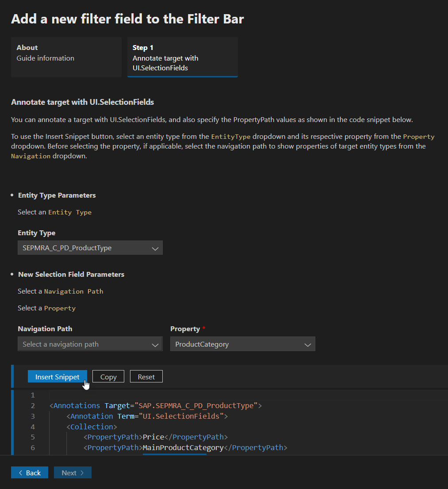Switch to the About guide information tab
This screenshot has width=448, height=489.
pos(66,57)
